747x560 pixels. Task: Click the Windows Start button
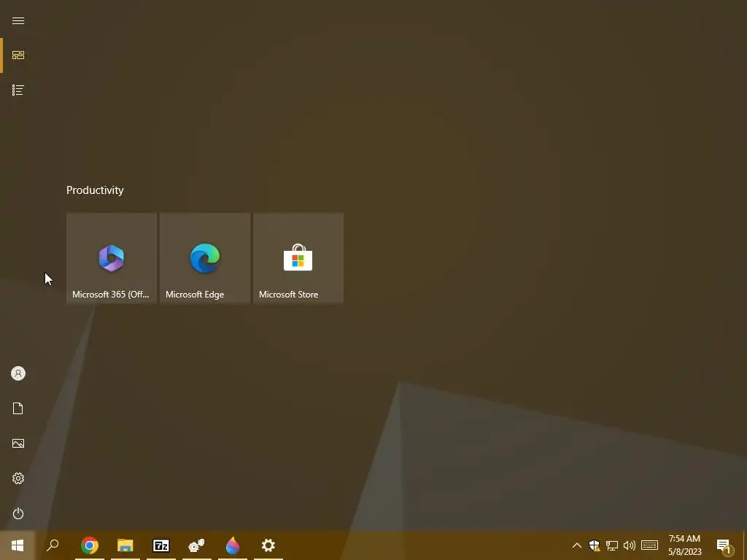coord(18,545)
